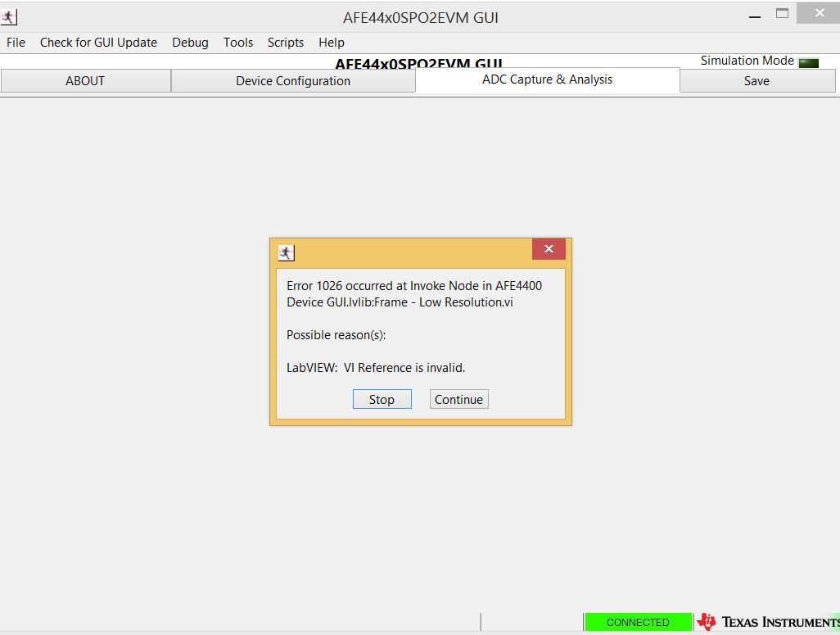Select the ADC Capture & Analysis tab

pyautogui.click(x=547, y=79)
